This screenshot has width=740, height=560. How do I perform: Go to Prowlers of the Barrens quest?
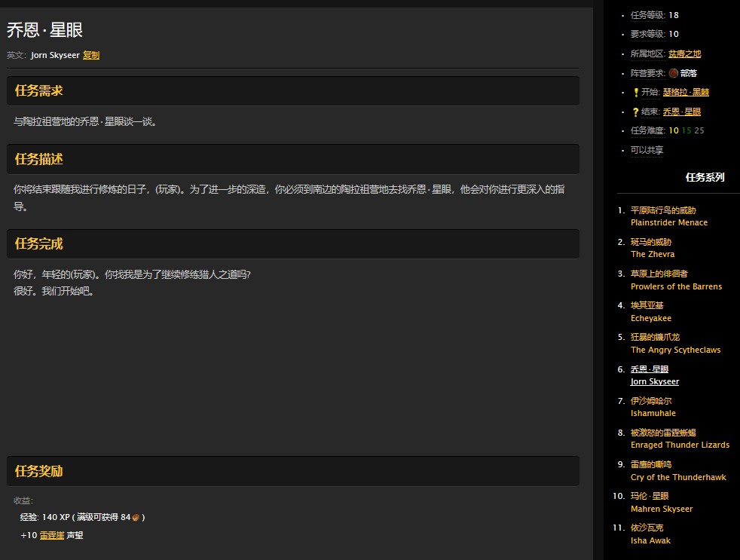676,286
